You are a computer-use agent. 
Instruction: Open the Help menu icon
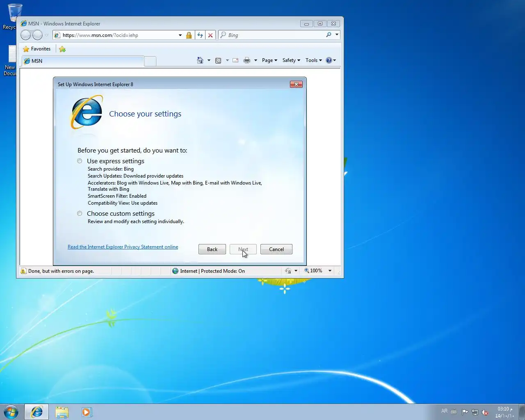tap(331, 60)
